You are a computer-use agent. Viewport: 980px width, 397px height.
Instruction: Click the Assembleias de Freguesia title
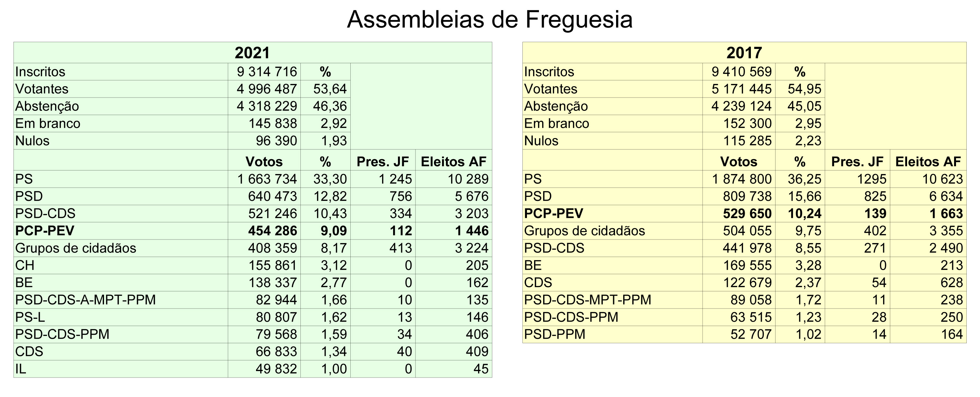(x=490, y=19)
